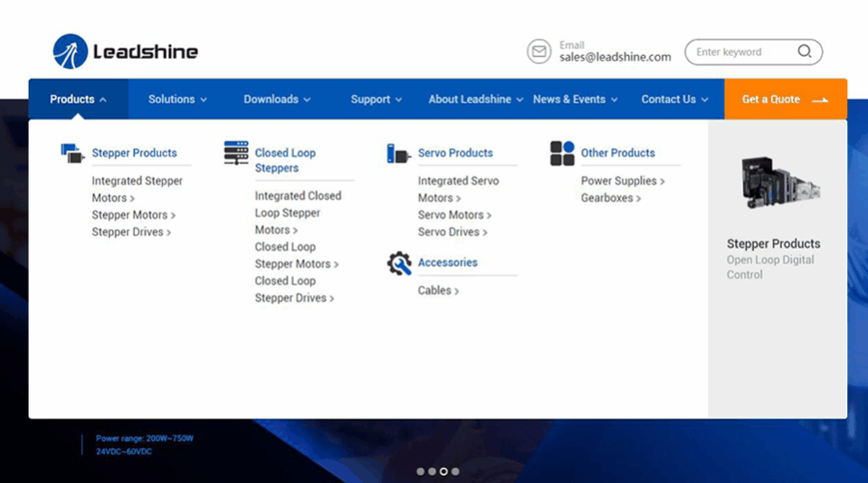Select the third carousel dot
The image size is (868, 483).
(x=444, y=471)
